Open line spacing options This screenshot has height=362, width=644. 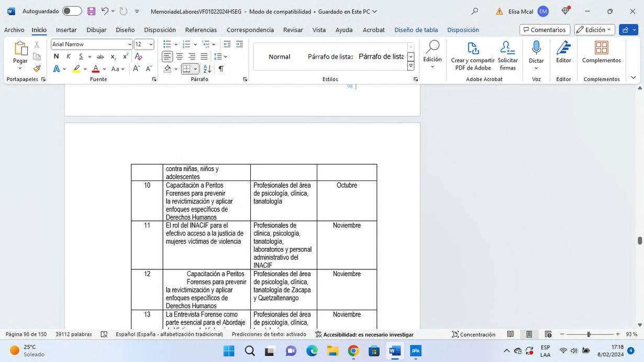[x=220, y=56]
